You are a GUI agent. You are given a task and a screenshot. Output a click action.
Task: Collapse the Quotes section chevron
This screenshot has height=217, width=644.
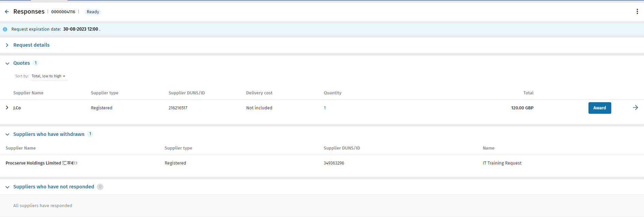pos(7,63)
